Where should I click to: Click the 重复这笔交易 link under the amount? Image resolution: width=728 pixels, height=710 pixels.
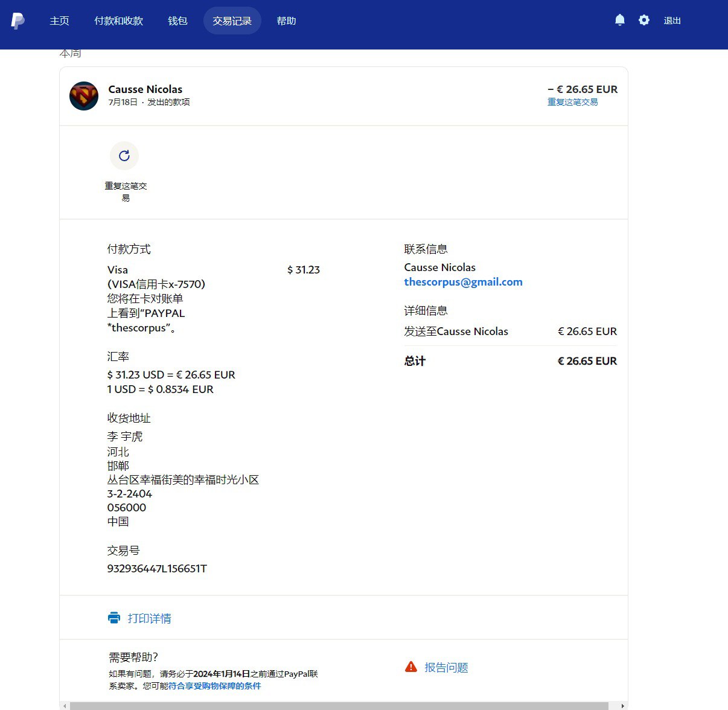(x=572, y=102)
